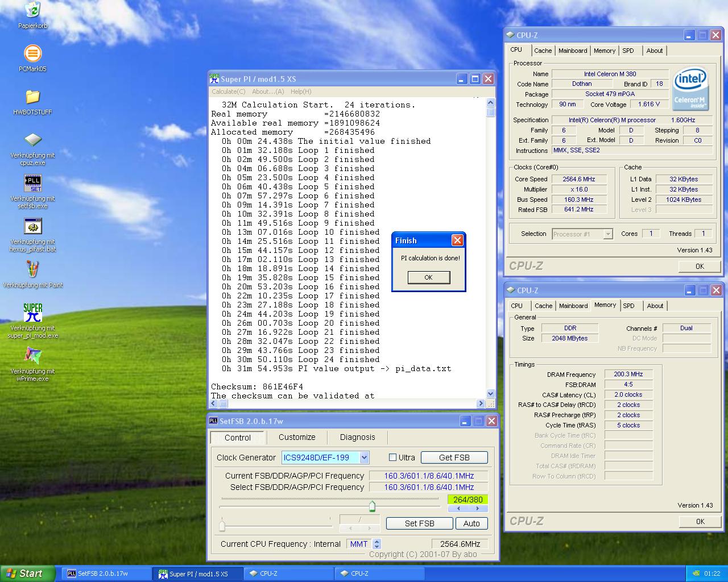Click Super PI horizontal scrollbar right arrow
Screen dimensions: 728x582
(x=481, y=404)
